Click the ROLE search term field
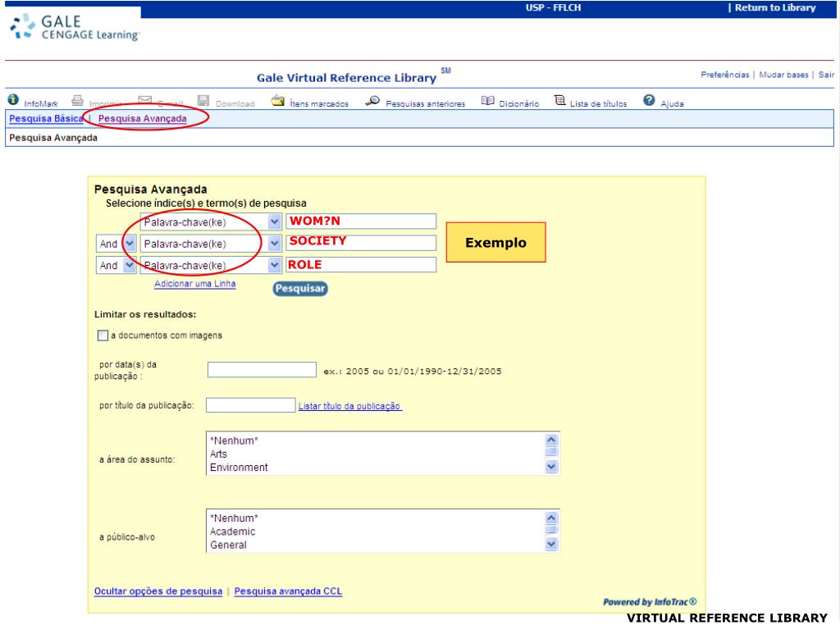The image size is (840, 630). pyautogui.click(x=361, y=265)
